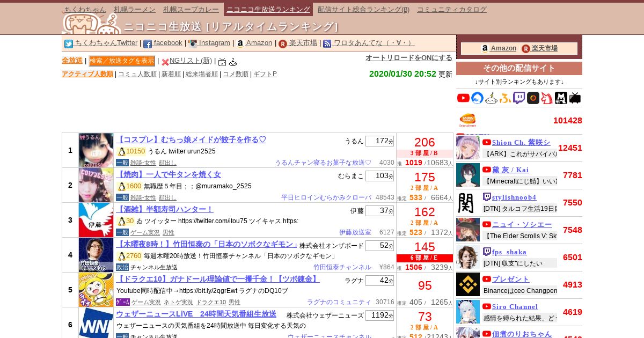644x338 pixels.
Task: Click the Bandai Namco Entertainment logo
Action: 467,120
